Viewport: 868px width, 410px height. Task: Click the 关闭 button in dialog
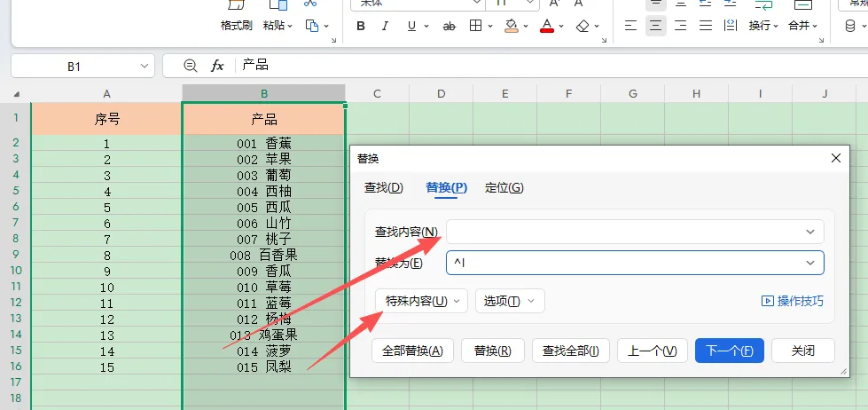click(x=803, y=351)
